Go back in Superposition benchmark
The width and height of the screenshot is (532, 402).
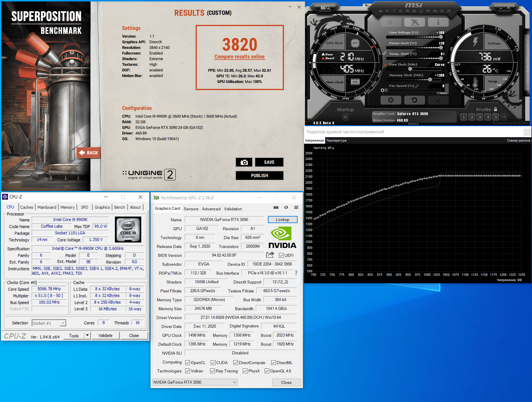[x=89, y=153]
